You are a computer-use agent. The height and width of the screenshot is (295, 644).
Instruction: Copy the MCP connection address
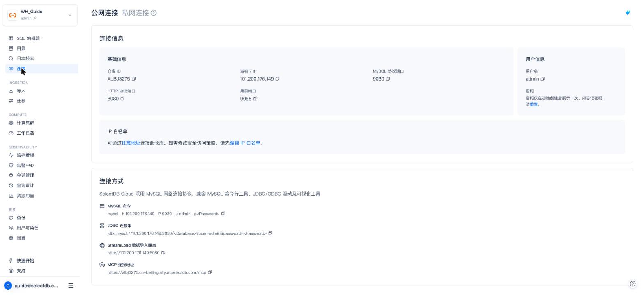[210, 272]
